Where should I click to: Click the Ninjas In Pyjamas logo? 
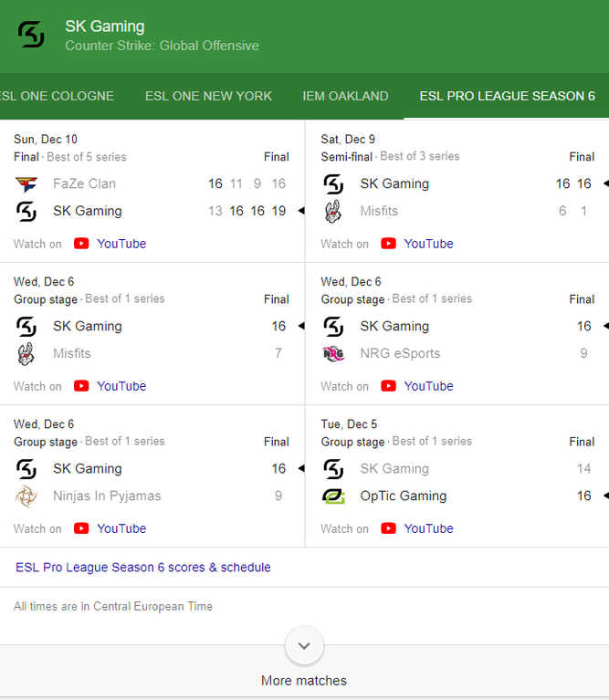26,496
